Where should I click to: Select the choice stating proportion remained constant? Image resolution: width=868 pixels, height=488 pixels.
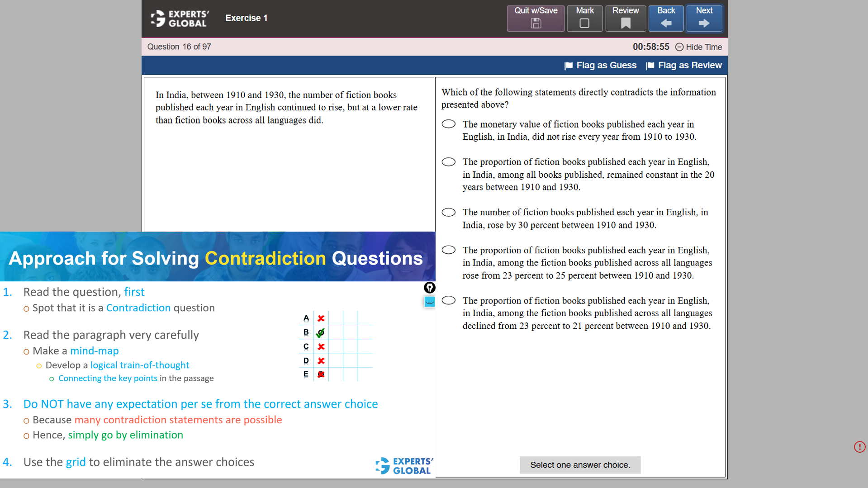pos(448,161)
